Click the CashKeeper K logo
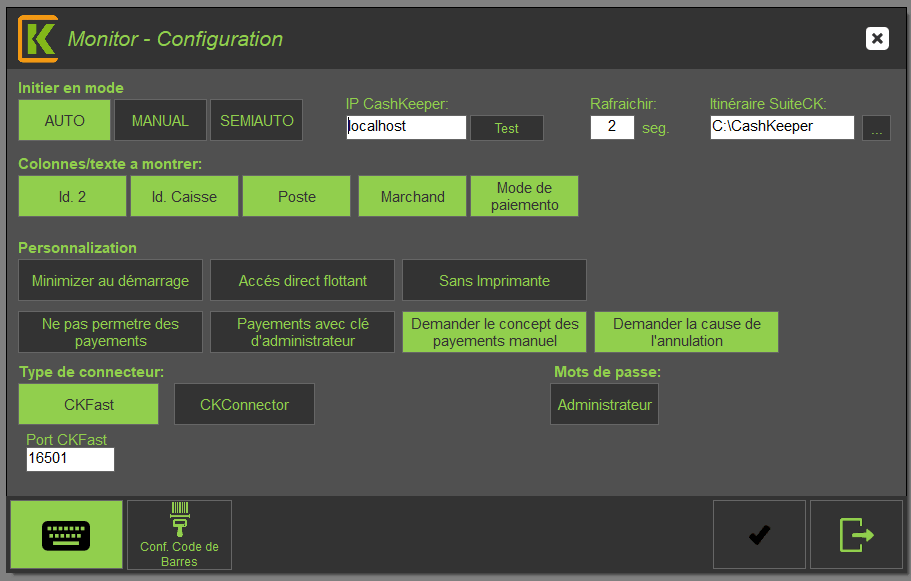The image size is (911, 581). (x=38, y=39)
